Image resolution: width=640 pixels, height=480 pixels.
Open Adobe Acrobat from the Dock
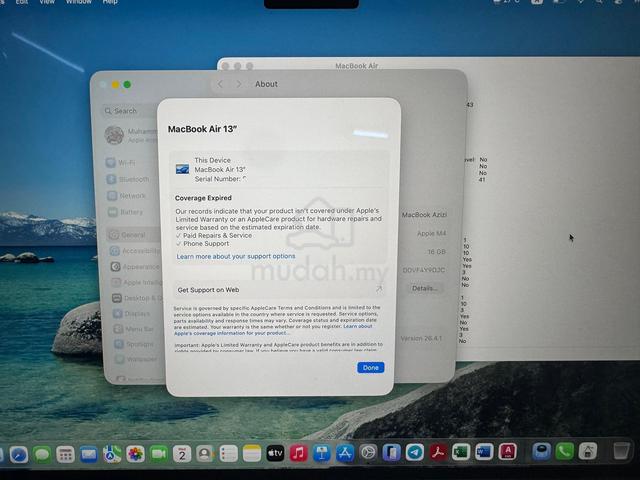tap(438, 452)
